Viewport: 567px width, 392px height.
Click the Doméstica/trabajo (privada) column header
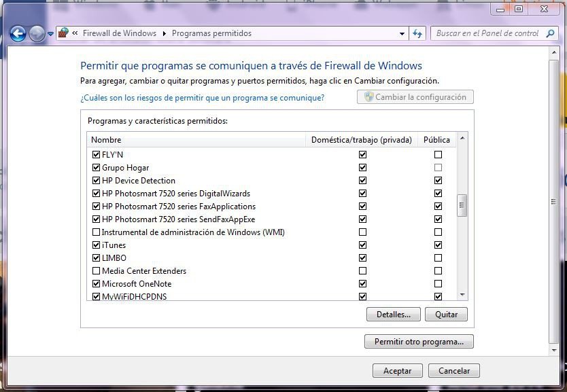coord(361,140)
